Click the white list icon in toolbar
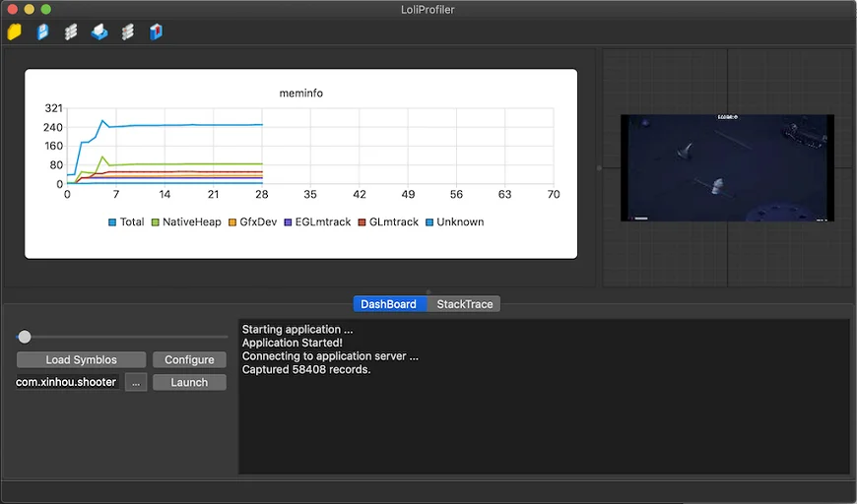Screen dimensions: 857x504 coord(71,31)
